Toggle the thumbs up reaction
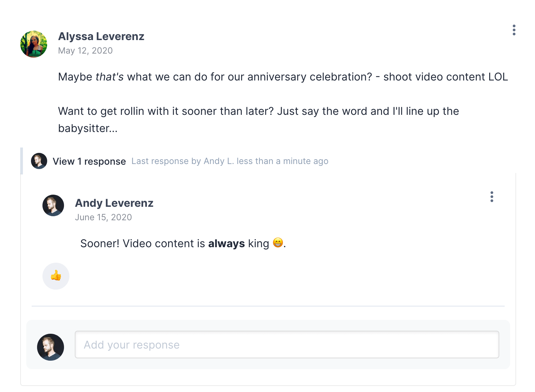Screen dimensions: 535x392 56,276
